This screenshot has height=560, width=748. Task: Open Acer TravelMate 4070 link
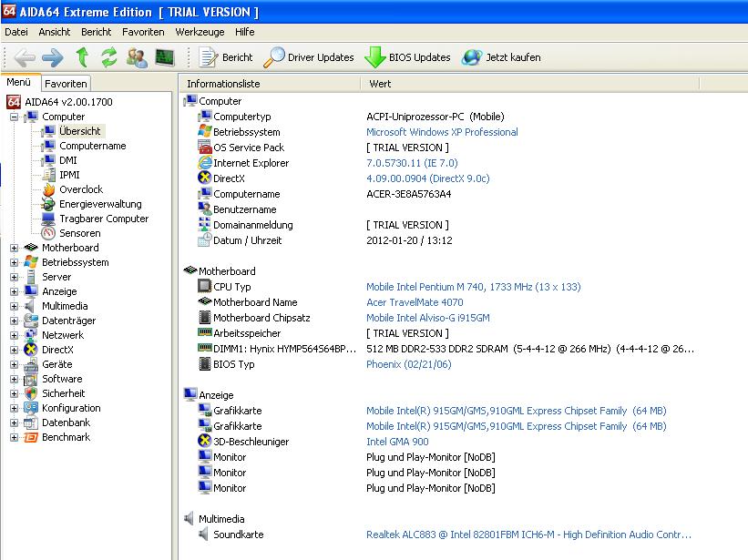point(415,302)
